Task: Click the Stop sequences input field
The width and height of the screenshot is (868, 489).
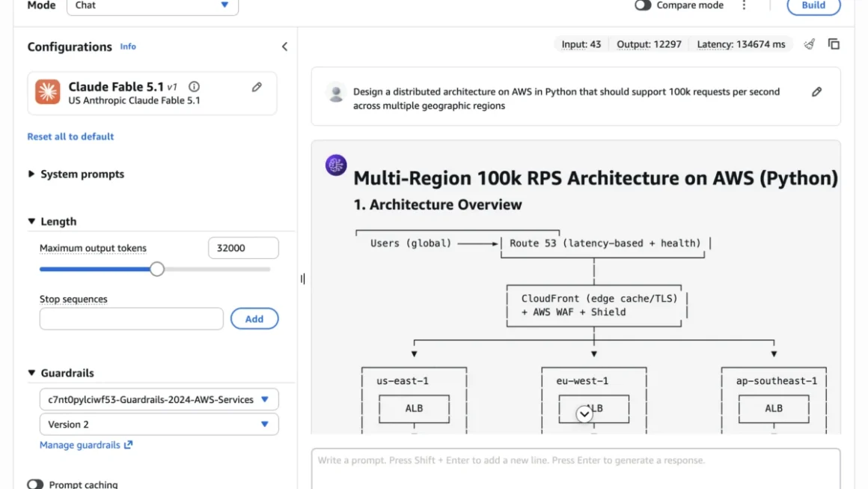Action: tap(131, 319)
